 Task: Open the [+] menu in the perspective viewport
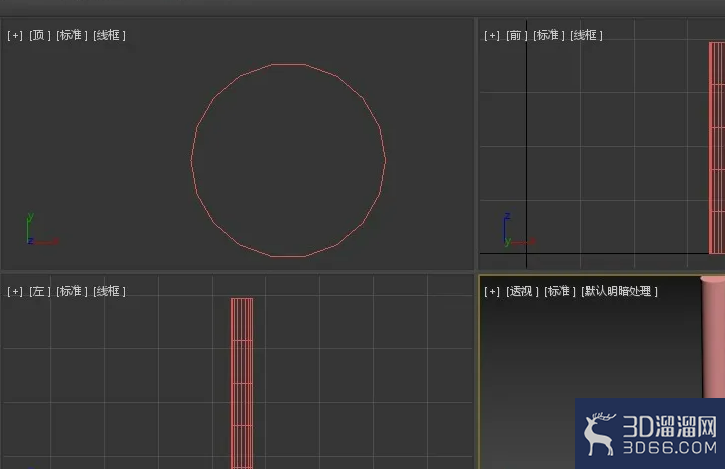pyautogui.click(x=492, y=291)
